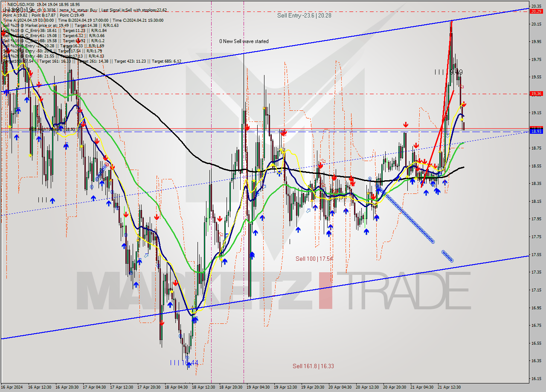Click the 17.55 price scale value
Image resolution: width=546 pixels, height=392 pixels.
pos(536,254)
